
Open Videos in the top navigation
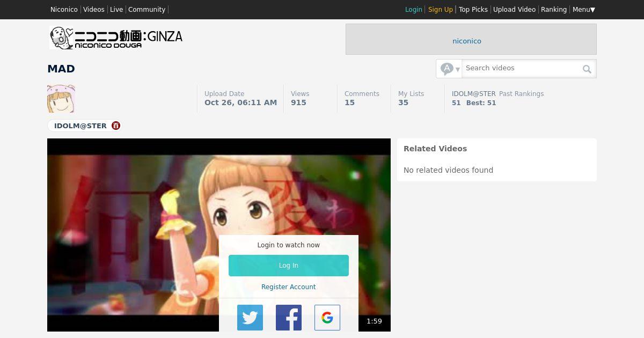94,10
